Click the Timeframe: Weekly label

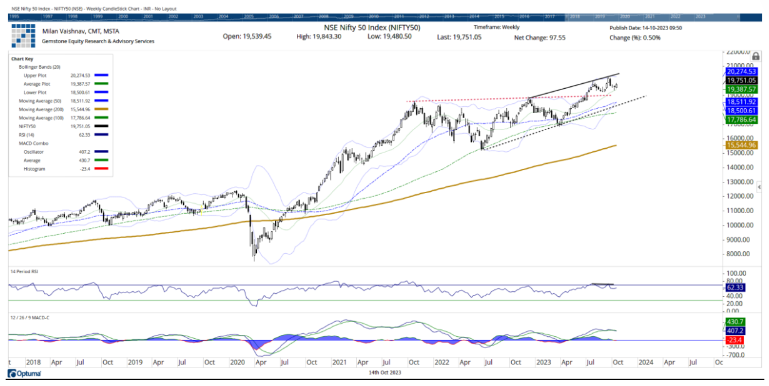point(496,27)
